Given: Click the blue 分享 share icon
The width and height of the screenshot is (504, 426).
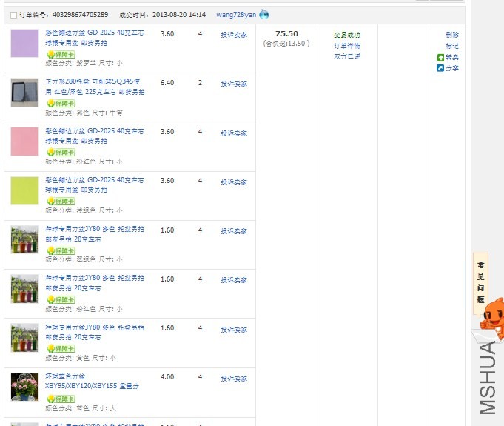Looking at the screenshot, I should pos(440,68).
